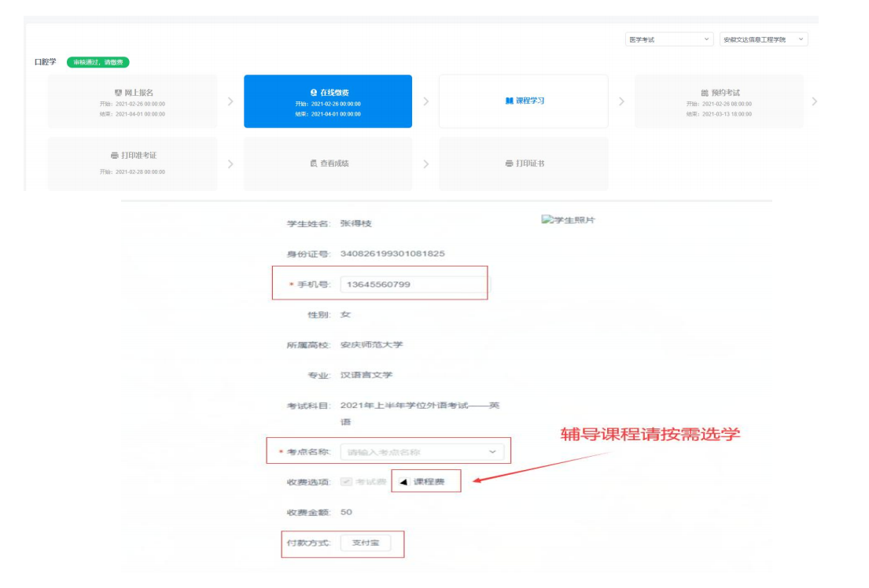The image size is (869, 588).
Task: Open the 打印准考证 step tile
Action: point(132,164)
